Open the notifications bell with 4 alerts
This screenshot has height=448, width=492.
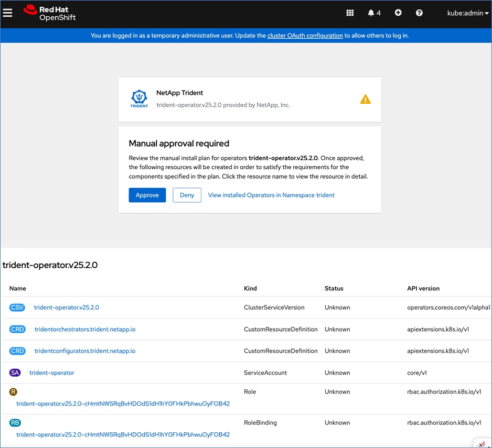pyautogui.click(x=374, y=13)
